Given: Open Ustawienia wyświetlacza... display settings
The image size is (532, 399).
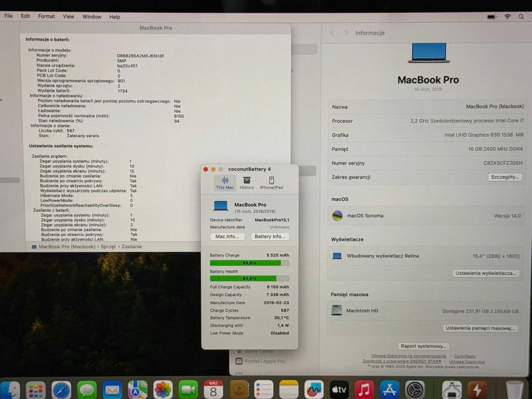Looking at the screenshot, I should 485,273.
